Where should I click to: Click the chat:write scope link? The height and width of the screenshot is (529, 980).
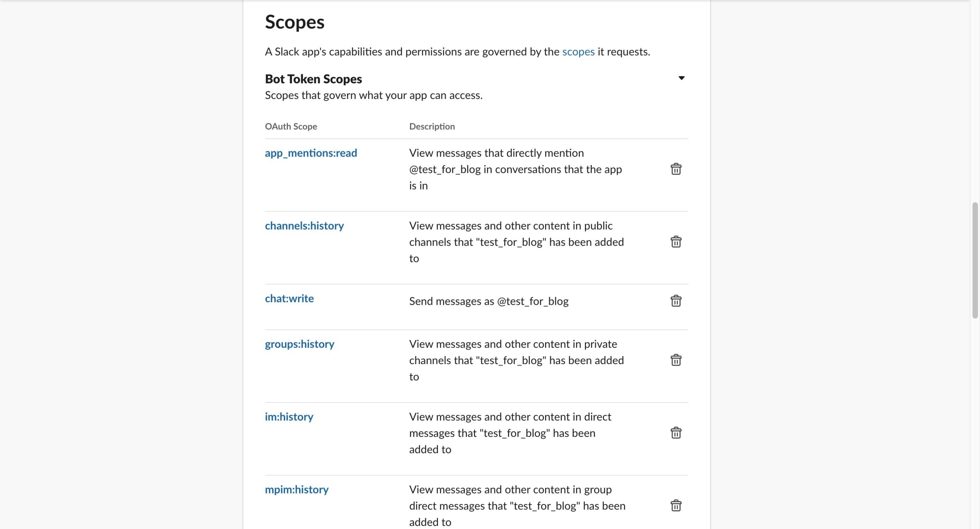pos(289,298)
